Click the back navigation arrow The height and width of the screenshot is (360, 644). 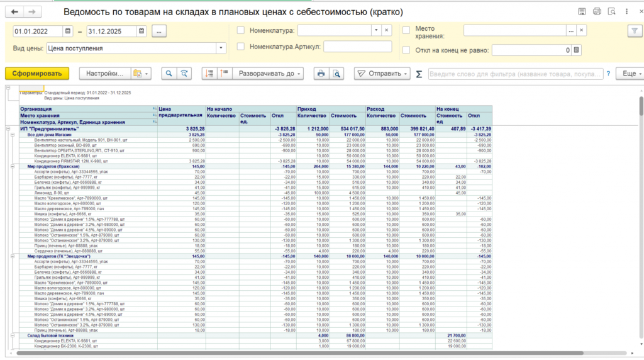[x=14, y=12]
